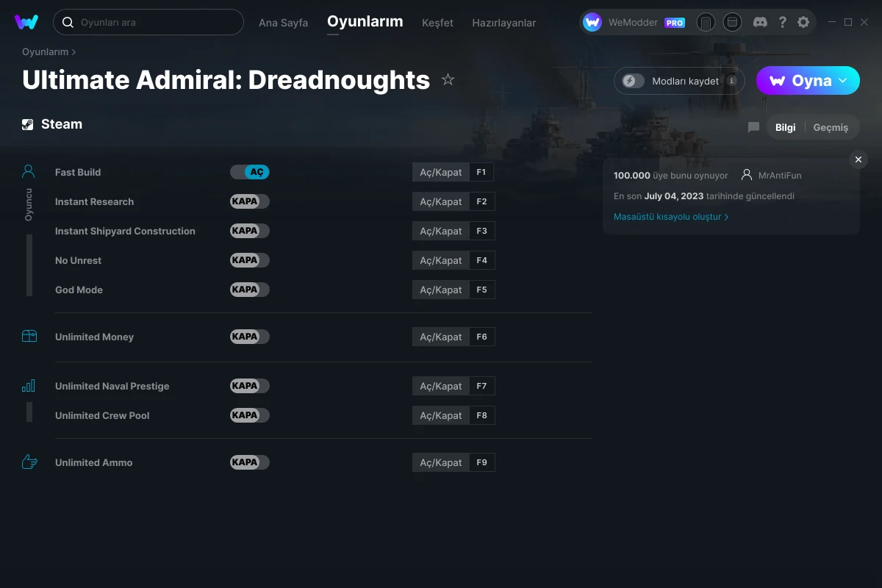Click the F5 hotkey box
The image size is (882, 588).
(481, 290)
